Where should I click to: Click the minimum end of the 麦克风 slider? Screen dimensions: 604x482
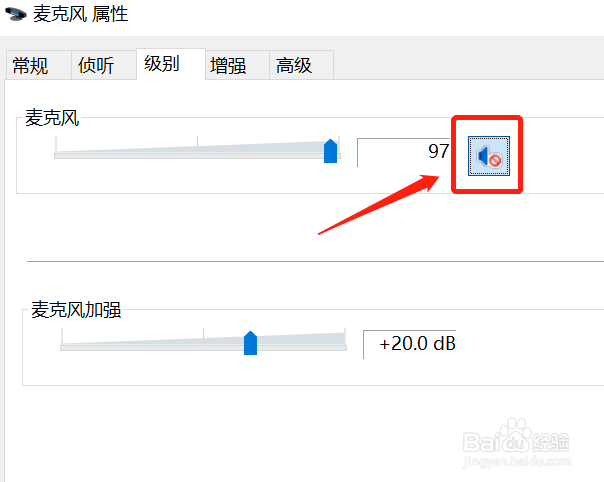(56, 155)
